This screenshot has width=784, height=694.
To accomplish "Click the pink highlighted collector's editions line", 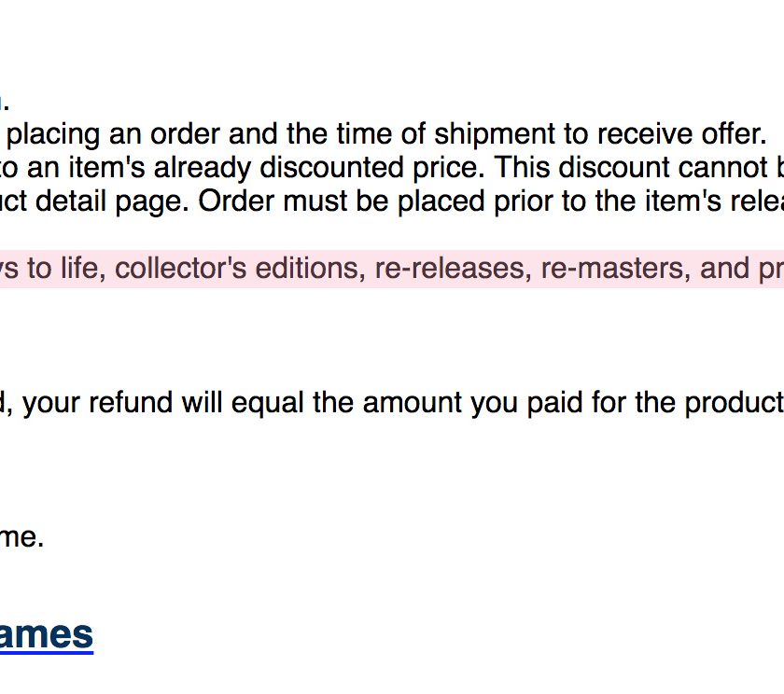I will click(x=392, y=270).
